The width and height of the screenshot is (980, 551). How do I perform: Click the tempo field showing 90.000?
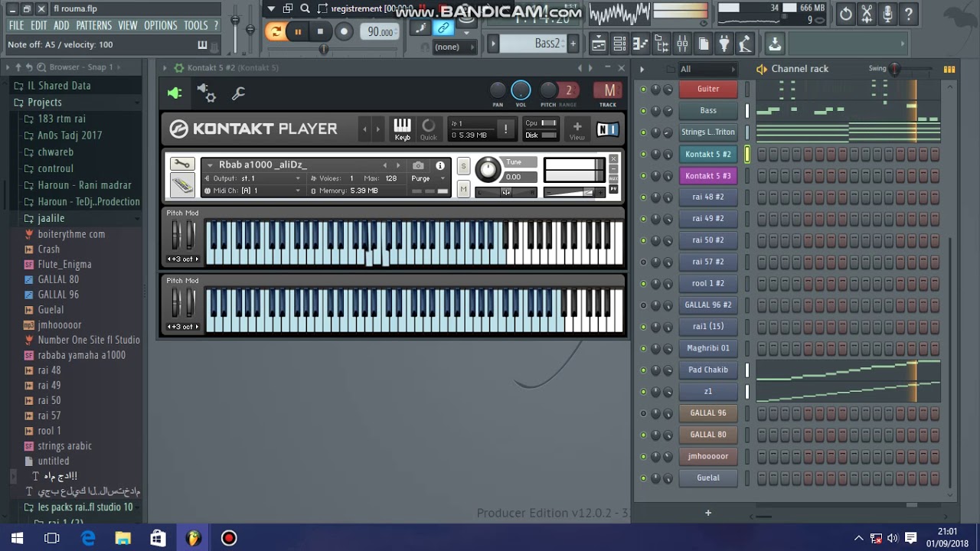pyautogui.click(x=380, y=31)
